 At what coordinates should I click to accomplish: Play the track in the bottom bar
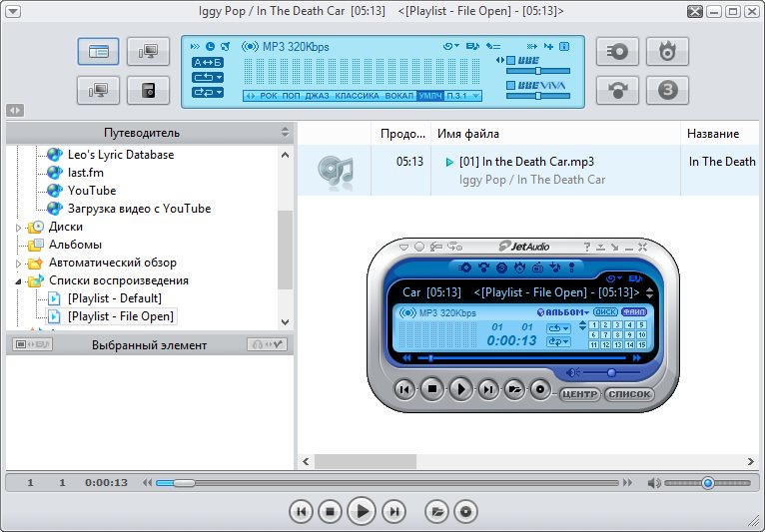[x=362, y=511]
